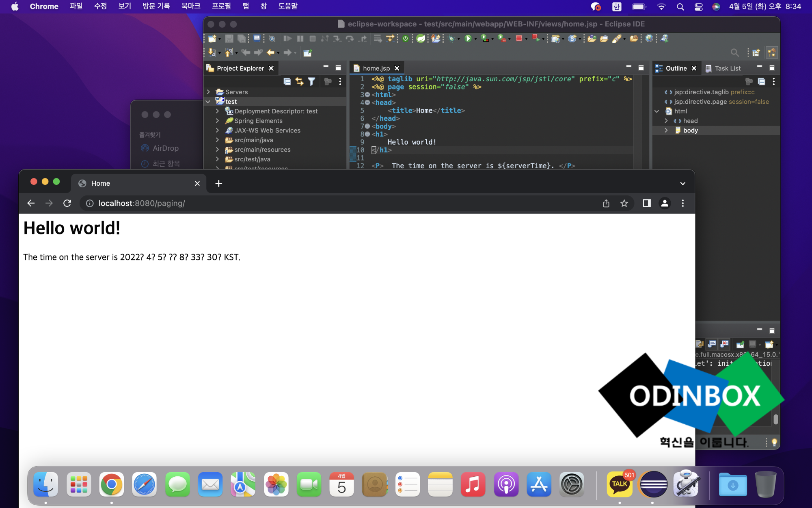This screenshot has width=812, height=508.
Task: Open a new Chrome tab
Action: tap(218, 183)
